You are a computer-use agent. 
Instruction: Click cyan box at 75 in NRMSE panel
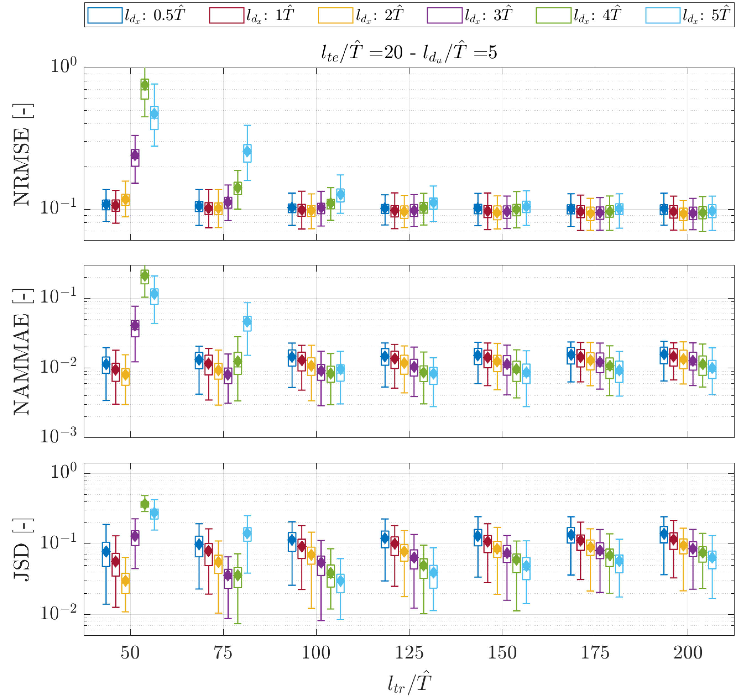tap(247, 153)
